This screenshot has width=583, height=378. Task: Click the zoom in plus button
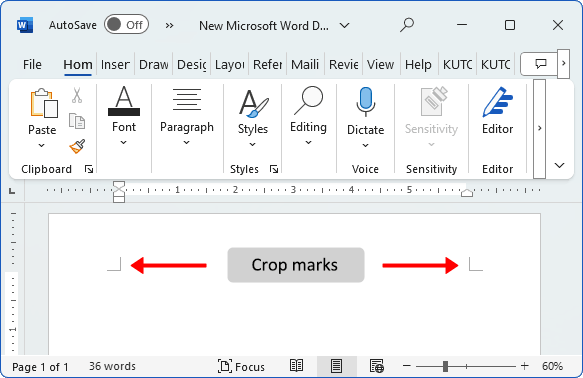[x=524, y=366]
